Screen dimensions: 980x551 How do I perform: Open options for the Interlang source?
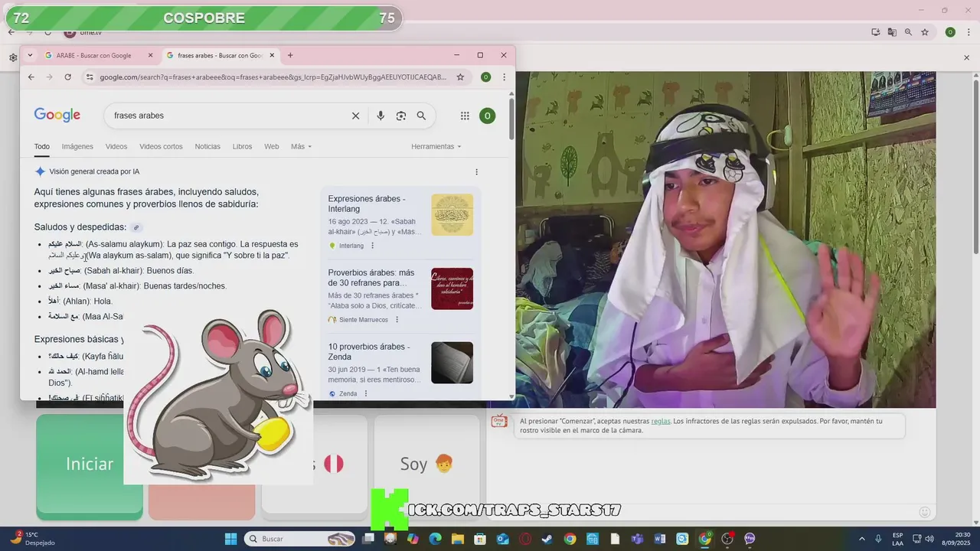pyautogui.click(x=373, y=246)
